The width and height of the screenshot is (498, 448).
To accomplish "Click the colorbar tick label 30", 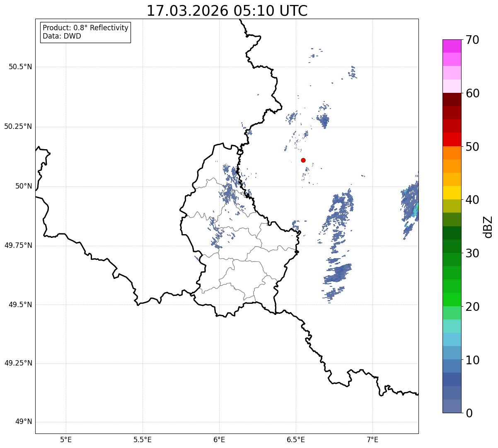I will (472, 253).
